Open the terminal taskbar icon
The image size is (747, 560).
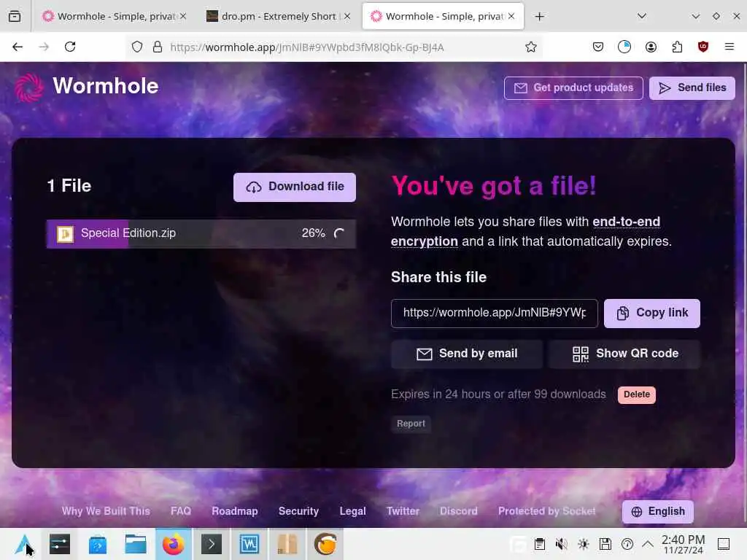click(212, 544)
